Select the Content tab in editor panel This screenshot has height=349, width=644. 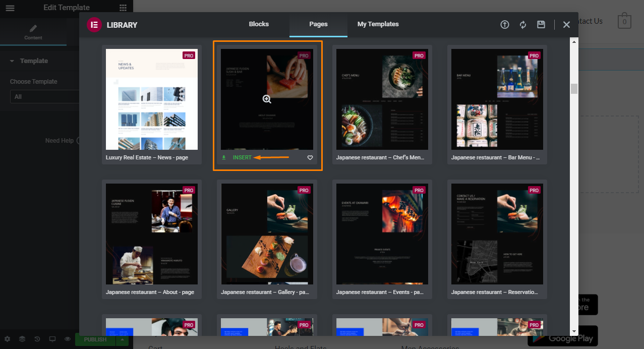pyautogui.click(x=33, y=32)
